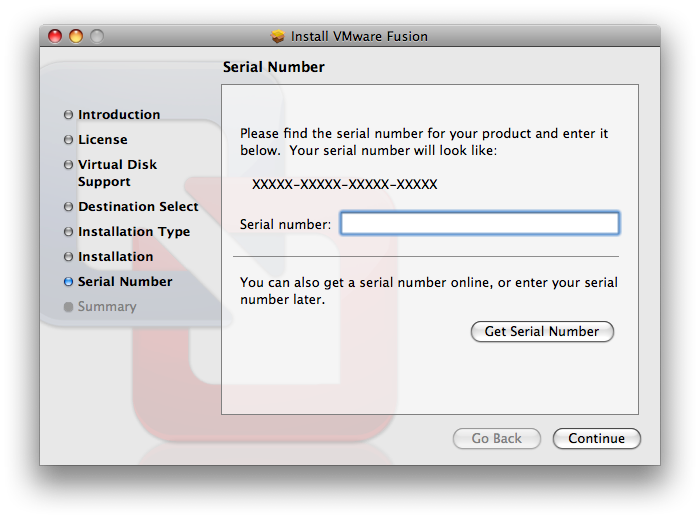This screenshot has width=700, height=520.
Task: Focus the Serial number text field
Action: click(480, 223)
